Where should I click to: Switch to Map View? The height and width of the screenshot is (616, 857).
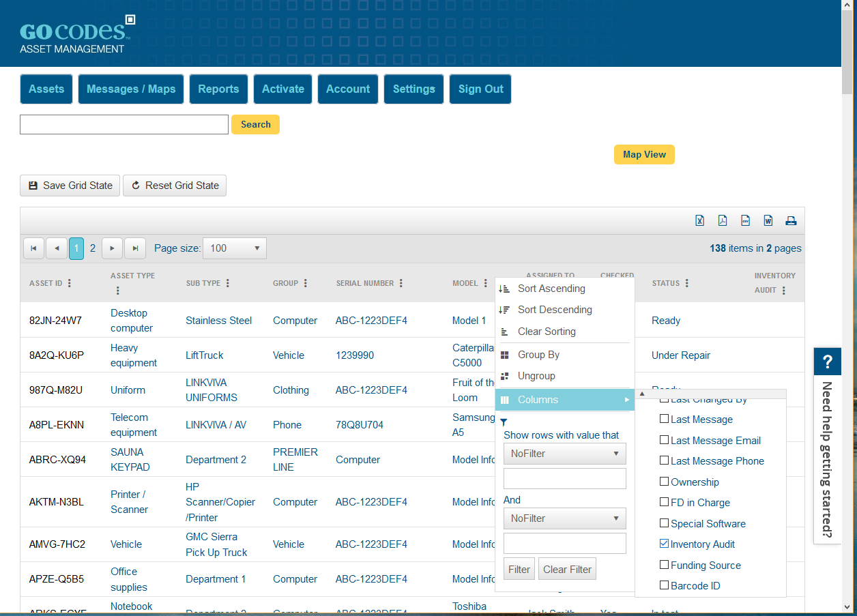point(644,154)
